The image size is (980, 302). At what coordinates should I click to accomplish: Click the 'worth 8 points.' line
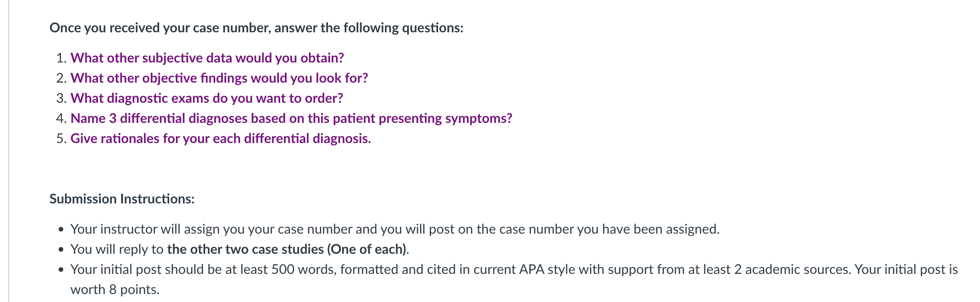[x=115, y=289]
